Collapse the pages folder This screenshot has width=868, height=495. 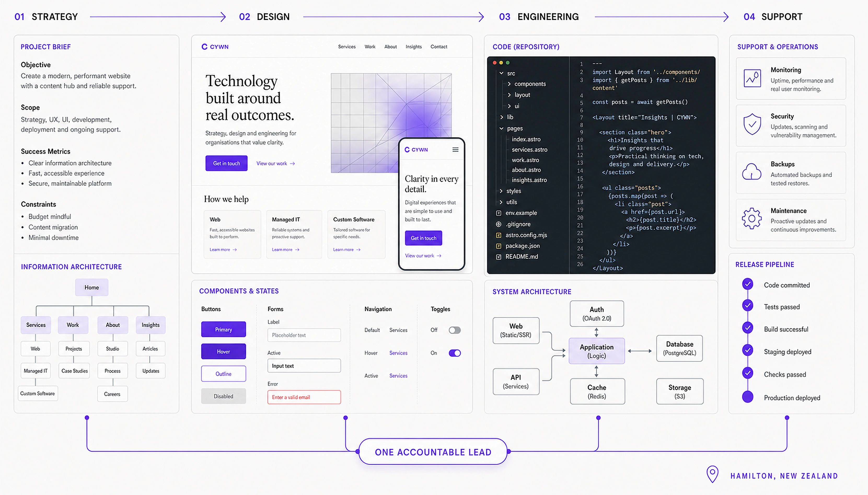click(x=501, y=129)
